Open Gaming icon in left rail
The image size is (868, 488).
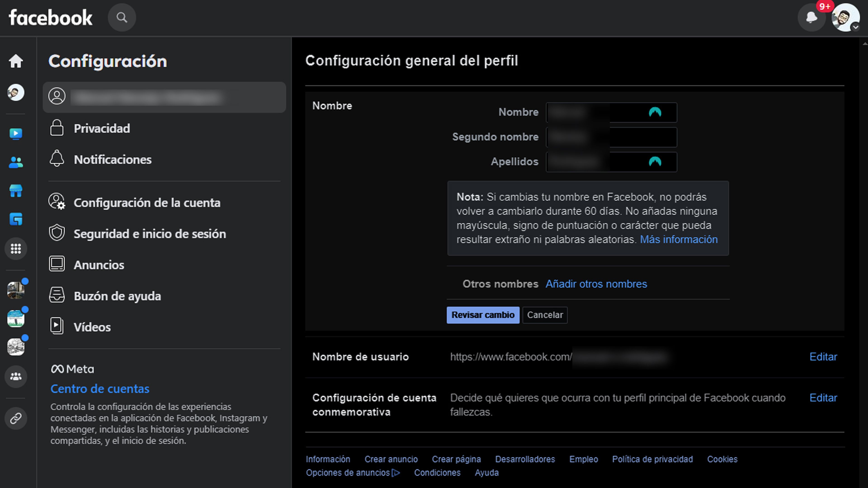tap(16, 219)
